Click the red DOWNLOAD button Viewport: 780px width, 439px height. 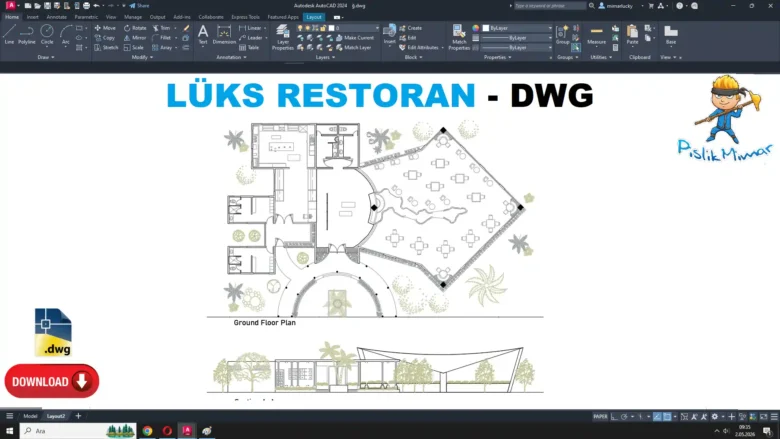52,381
